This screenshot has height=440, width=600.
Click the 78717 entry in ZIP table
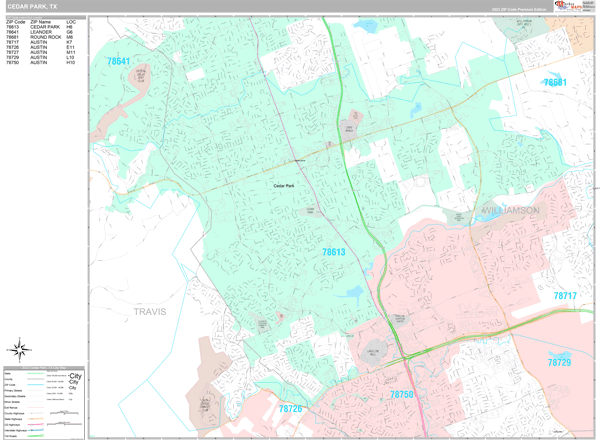pos(12,42)
